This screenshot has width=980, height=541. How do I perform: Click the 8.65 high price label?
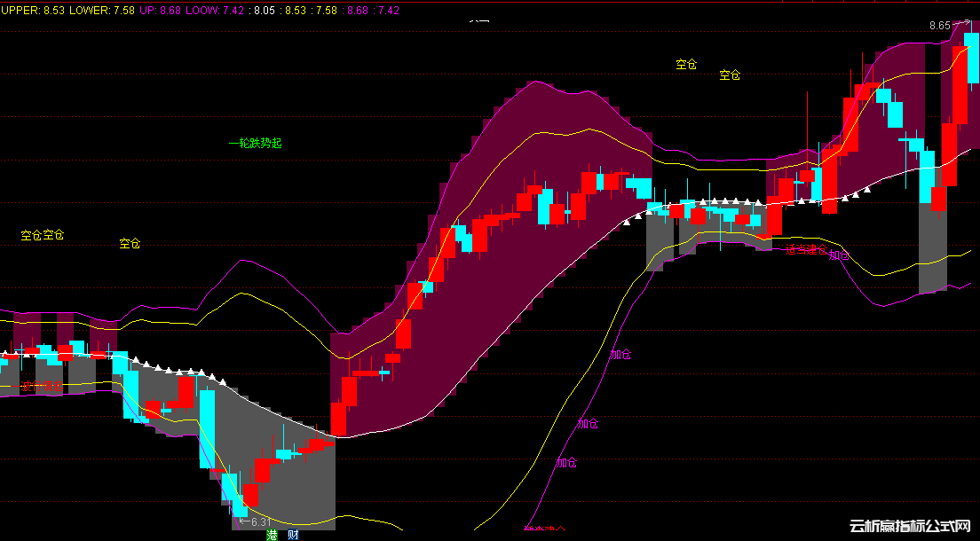pyautogui.click(x=939, y=26)
